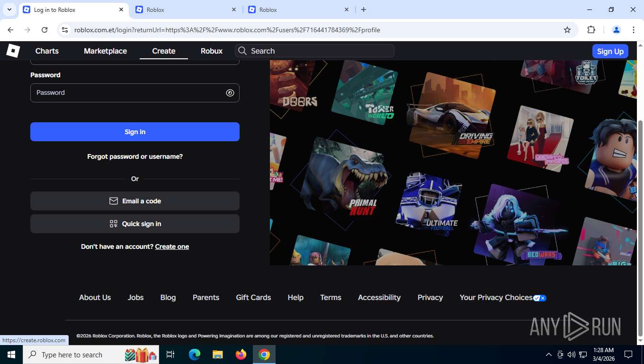This screenshot has width=644, height=364.
Task: Open File Explorer from taskbar
Action: [218, 355]
